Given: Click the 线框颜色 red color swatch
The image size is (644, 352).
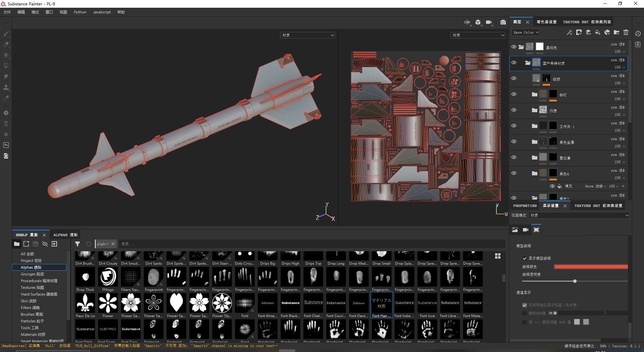Looking at the screenshot, I should point(591,267).
